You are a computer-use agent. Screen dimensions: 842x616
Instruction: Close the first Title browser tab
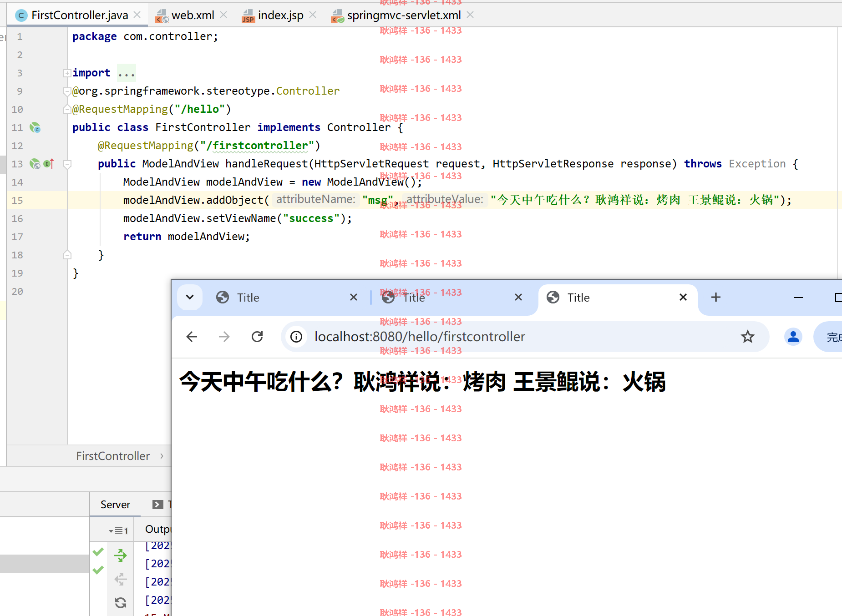pos(354,297)
